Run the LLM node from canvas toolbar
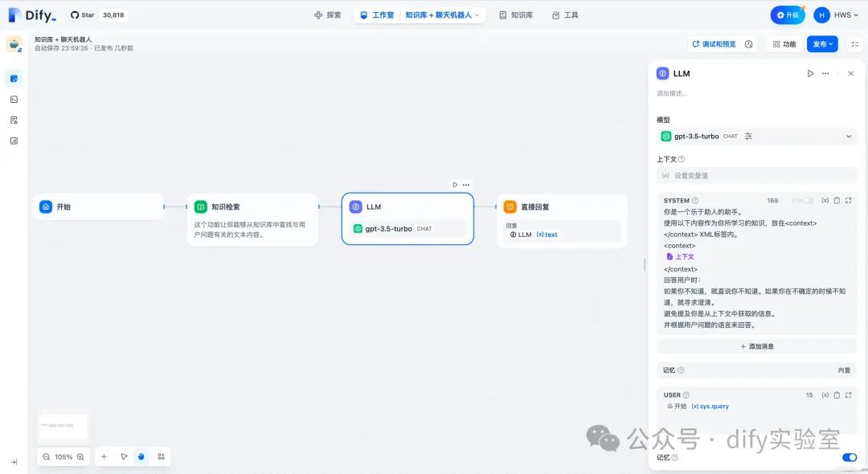 (454, 185)
